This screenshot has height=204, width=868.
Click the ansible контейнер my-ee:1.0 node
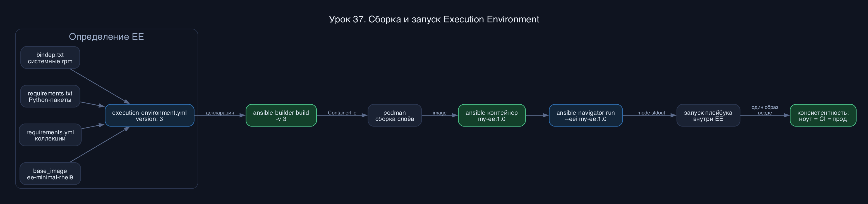491,116
